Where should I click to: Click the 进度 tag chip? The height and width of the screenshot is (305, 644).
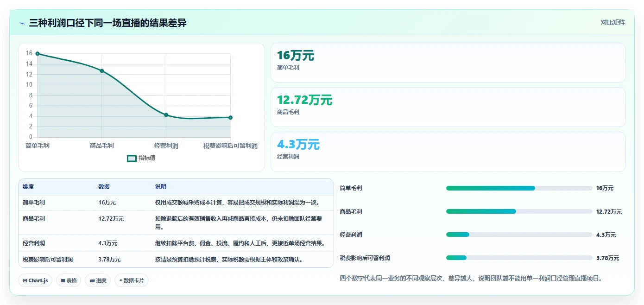click(98, 280)
